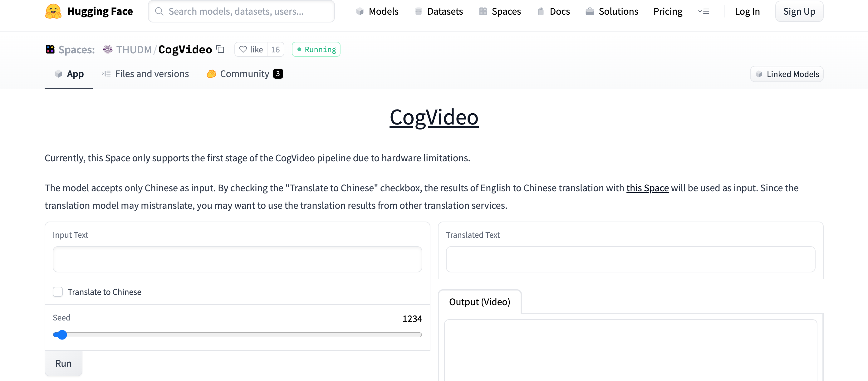Focus the Translated Text field

[630, 259]
